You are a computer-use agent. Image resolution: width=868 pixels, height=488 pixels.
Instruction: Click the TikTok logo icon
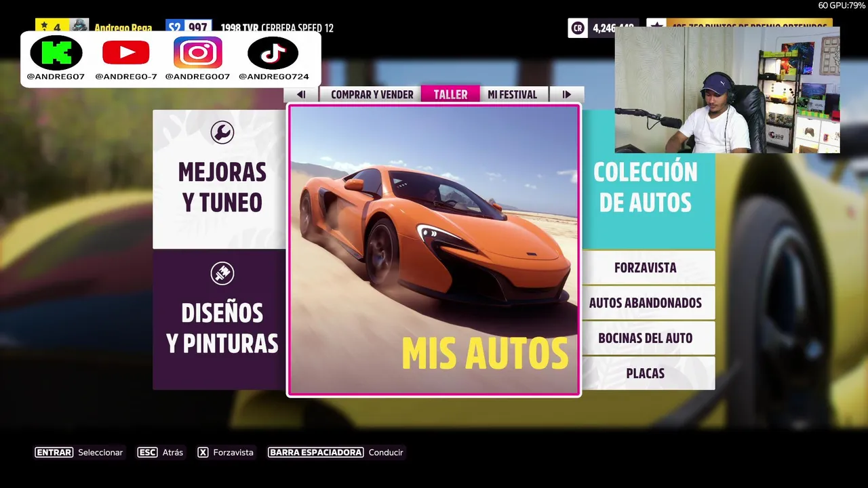point(273,53)
